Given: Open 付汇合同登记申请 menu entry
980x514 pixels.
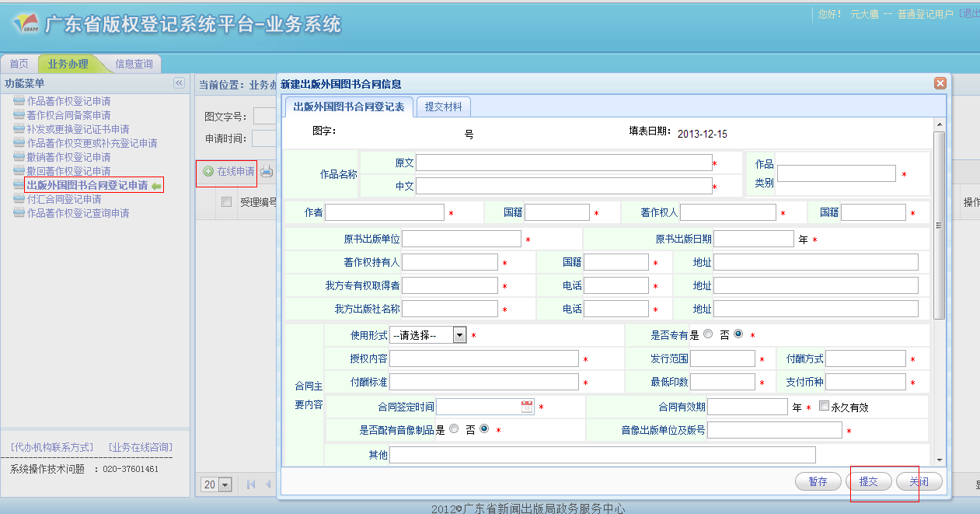Looking at the screenshot, I should click(64, 199).
